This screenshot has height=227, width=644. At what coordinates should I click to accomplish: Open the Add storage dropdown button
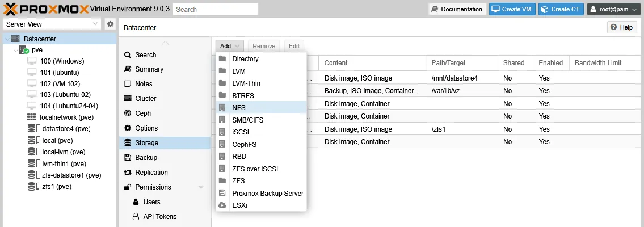coord(230,46)
